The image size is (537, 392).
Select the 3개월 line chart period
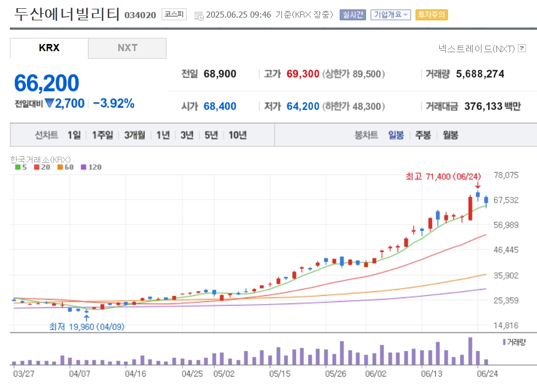point(135,135)
